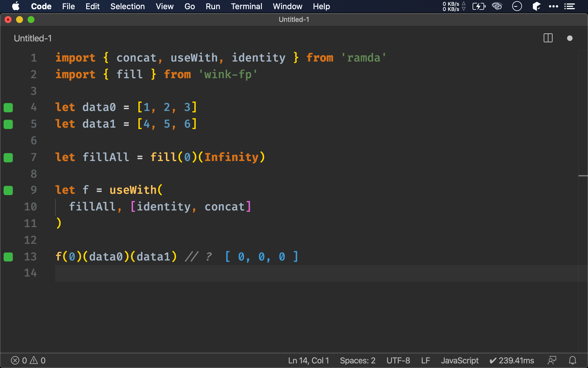Image resolution: width=588 pixels, height=368 pixels.
Task: Open the Selection menu
Action: (127, 6)
